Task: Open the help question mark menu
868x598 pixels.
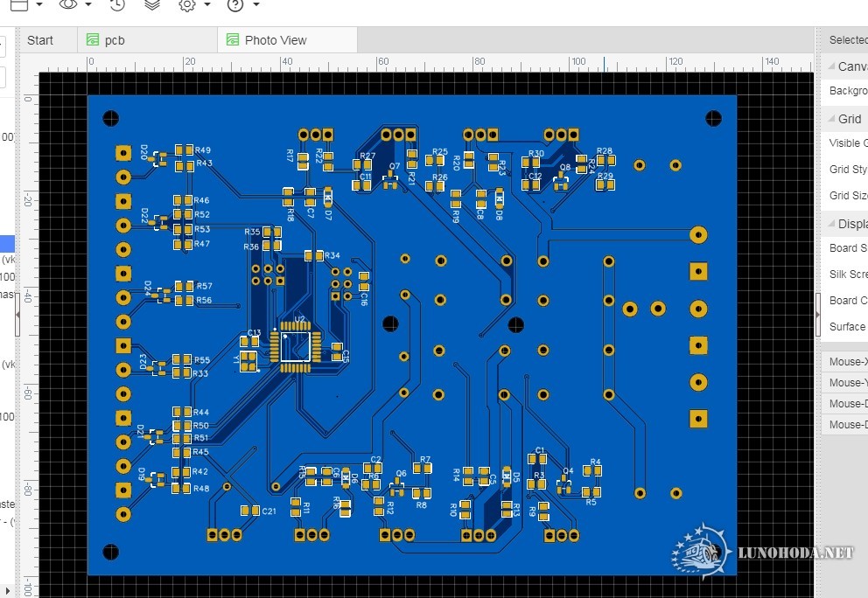Action: [234, 4]
